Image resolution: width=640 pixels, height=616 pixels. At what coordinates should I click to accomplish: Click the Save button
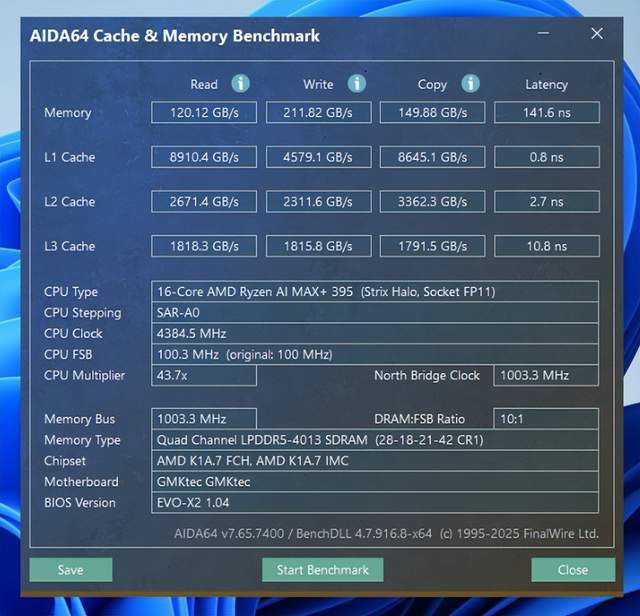71,569
